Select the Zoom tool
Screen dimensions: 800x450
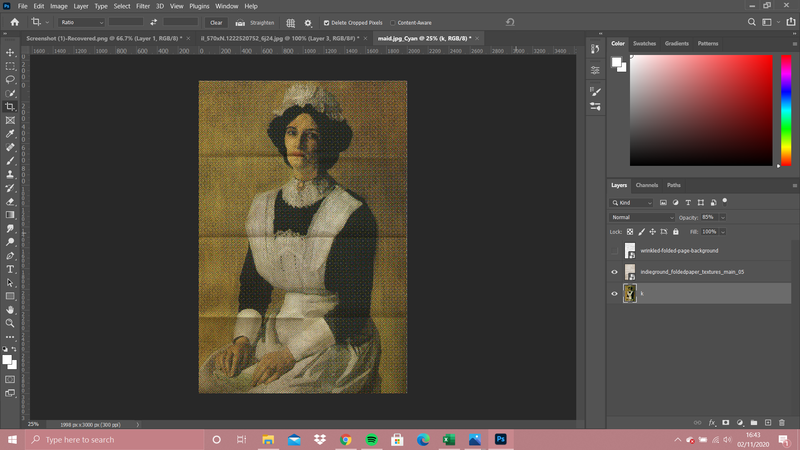pyautogui.click(x=10, y=323)
